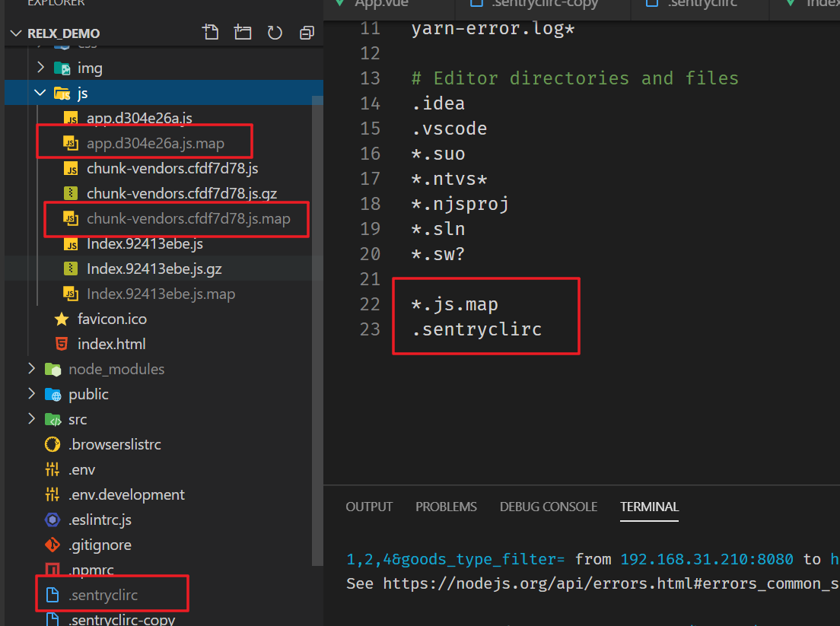Switch to the PROBLEMS panel tab

(x=446, y=506)
